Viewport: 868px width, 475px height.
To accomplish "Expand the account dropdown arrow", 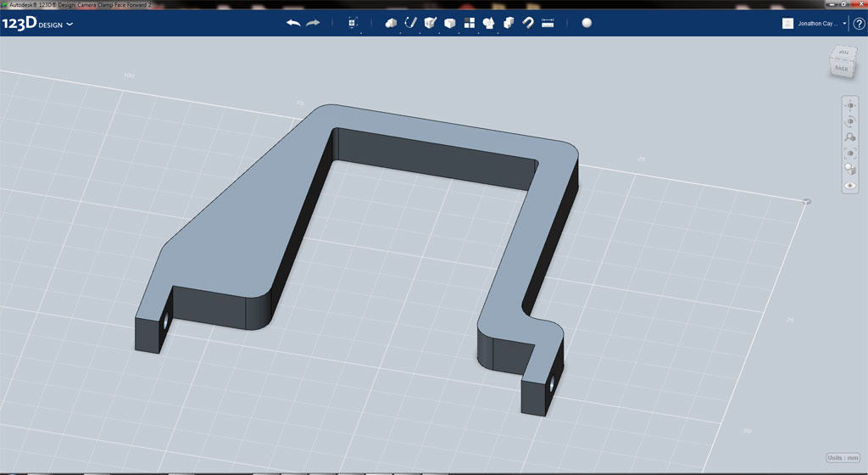I will (844, 24).
